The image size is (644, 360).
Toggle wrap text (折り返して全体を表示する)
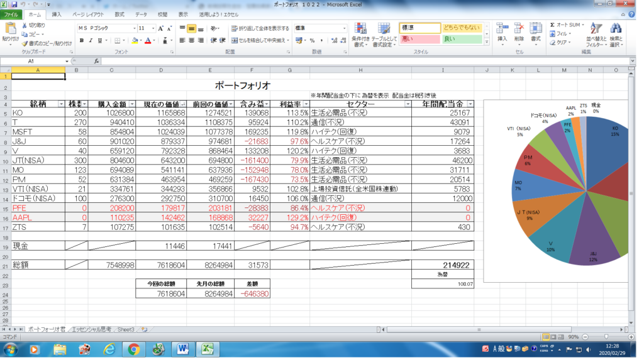coord(260,28)
